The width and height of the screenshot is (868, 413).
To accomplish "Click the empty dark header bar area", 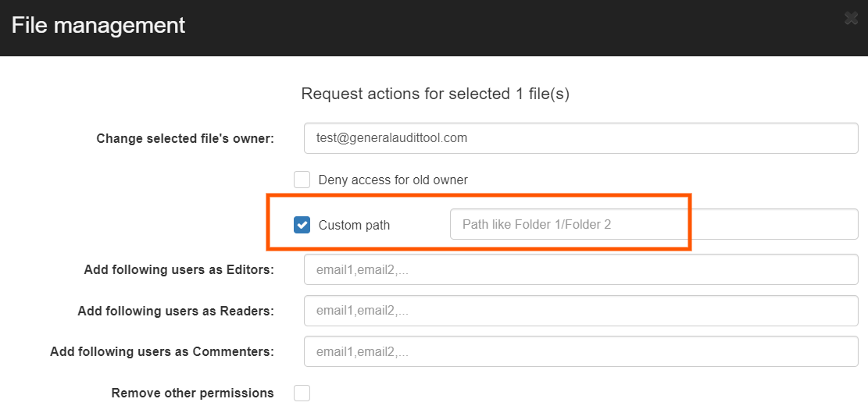I will point(508,27).
